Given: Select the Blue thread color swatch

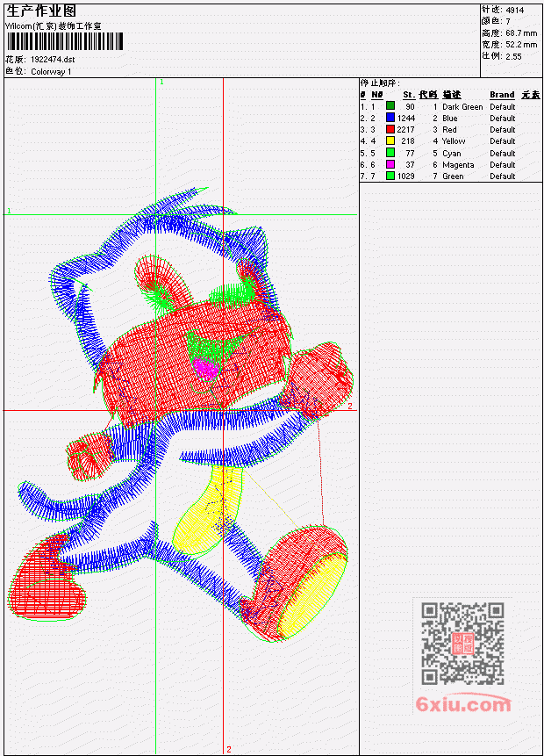Looking at the screenshot, I should [390, 118].
